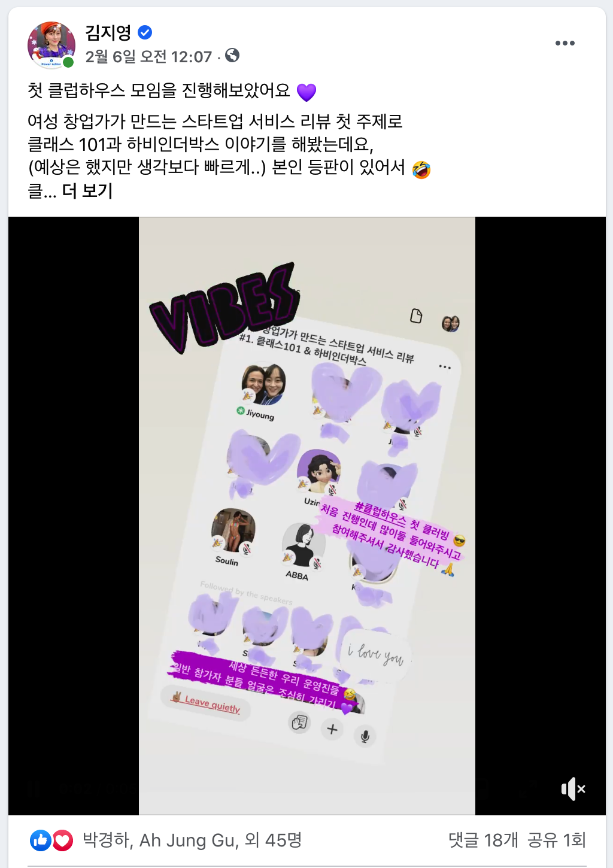Open 김지영's profile name link

(108, 32)
